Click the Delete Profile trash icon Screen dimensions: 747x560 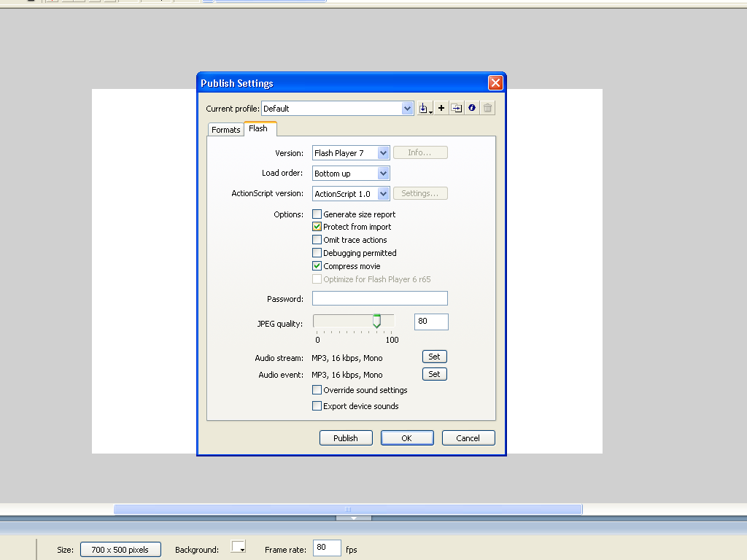(487, 108)
